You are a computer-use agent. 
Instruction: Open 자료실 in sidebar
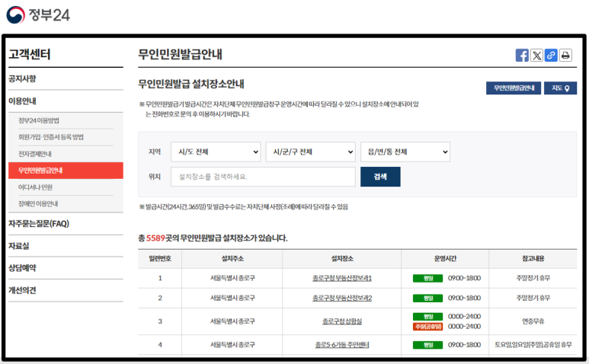click(x=19, y=246)
